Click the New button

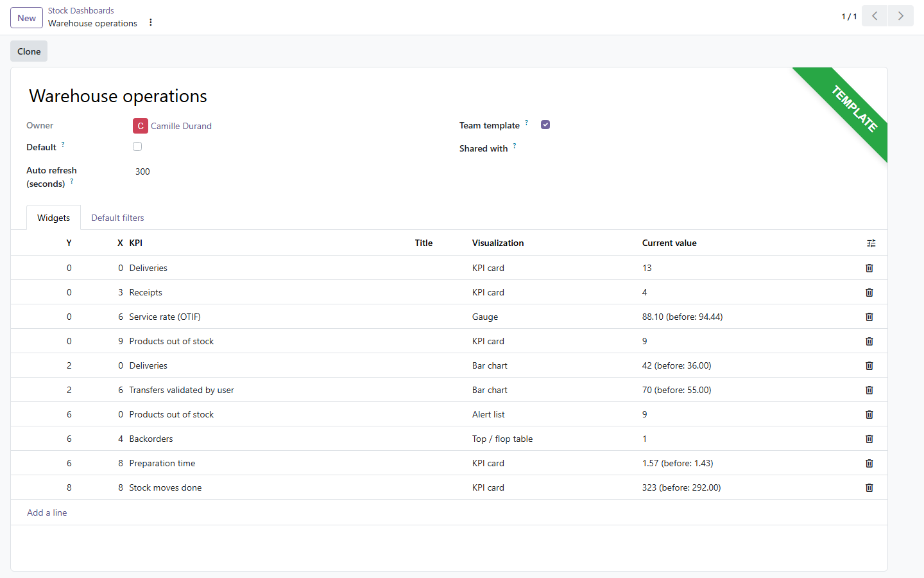point(27,18)
